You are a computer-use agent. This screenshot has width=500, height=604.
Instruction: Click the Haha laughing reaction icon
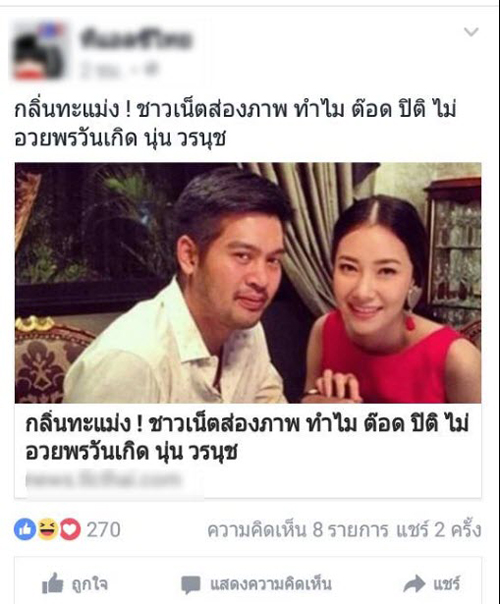[x=47, y=530]
